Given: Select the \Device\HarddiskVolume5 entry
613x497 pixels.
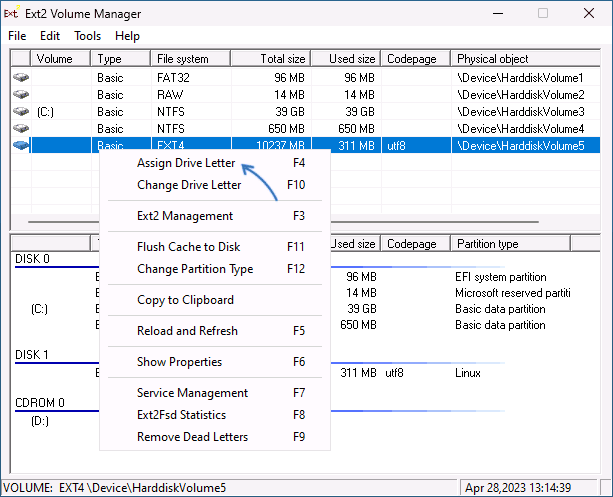Looking at the screenshot, I should pyautogui.click(x=521, y=146).
